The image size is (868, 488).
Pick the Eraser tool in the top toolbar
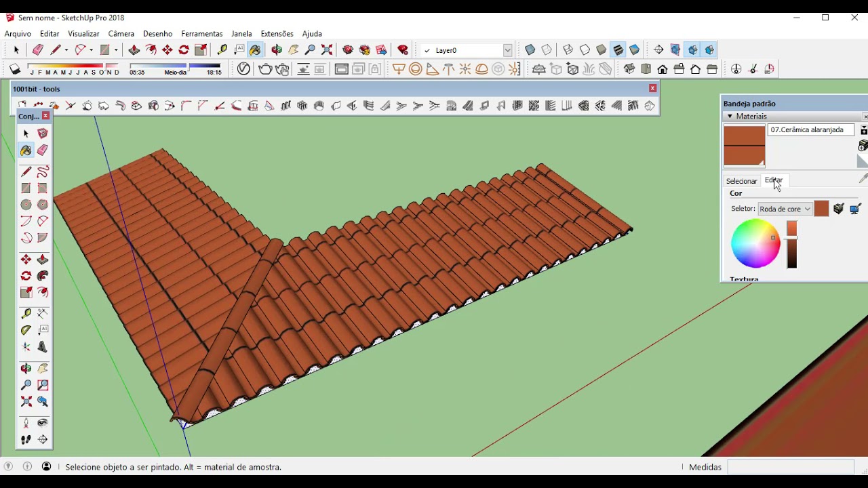tap(37, 50)
